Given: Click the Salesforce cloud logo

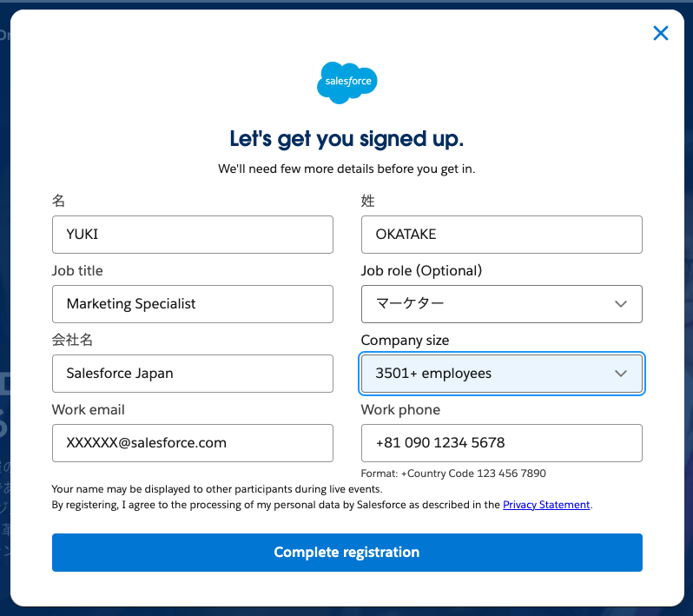Looking at the screenshot, I should [x=346, y=82].
